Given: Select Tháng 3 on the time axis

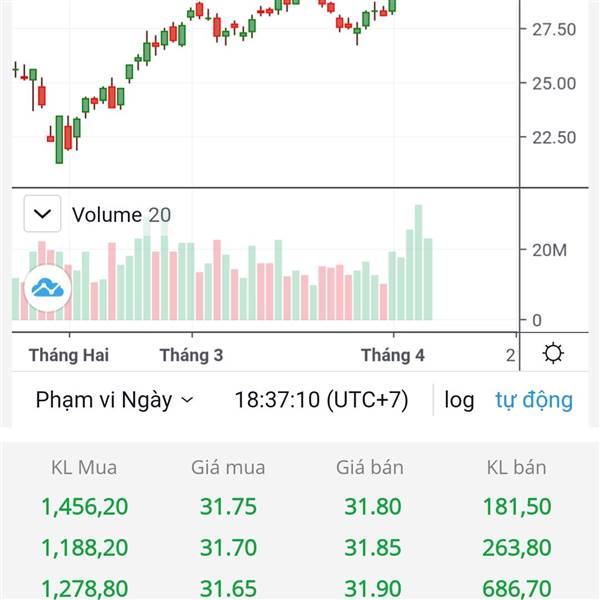Looking at the screenshot, I should click(191, 355).
